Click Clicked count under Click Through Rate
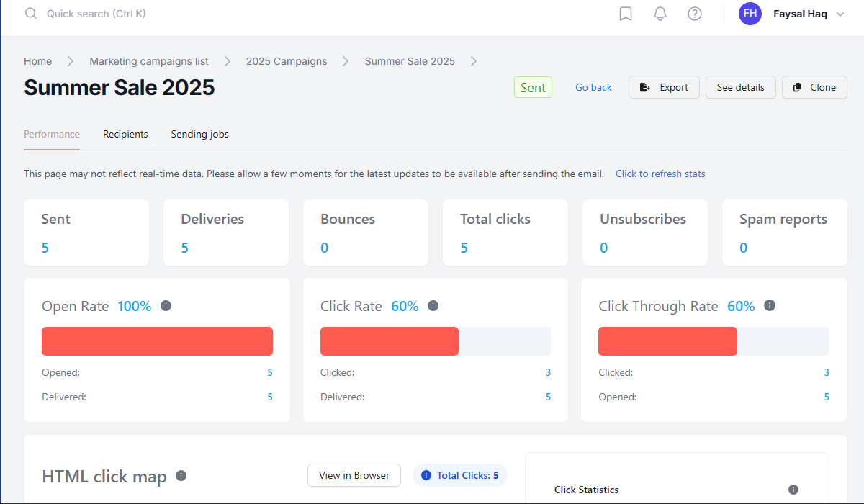864x504 pixels. pyautogui.click(x=827, y=372)
